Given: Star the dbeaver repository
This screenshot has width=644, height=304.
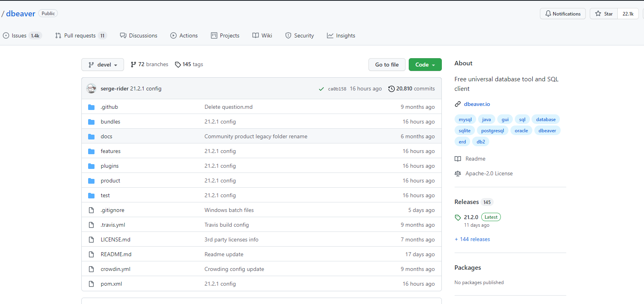Looking at the screenshot, I should pos(604,14).
